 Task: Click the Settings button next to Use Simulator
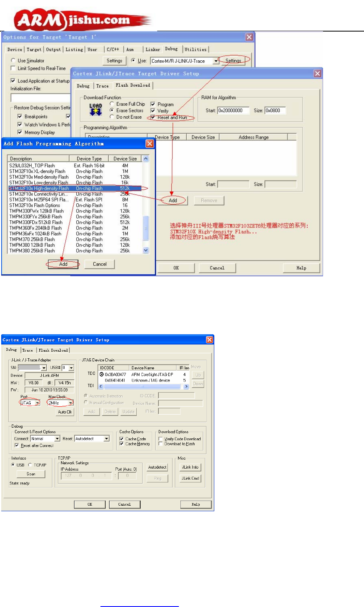coord(115,61)
